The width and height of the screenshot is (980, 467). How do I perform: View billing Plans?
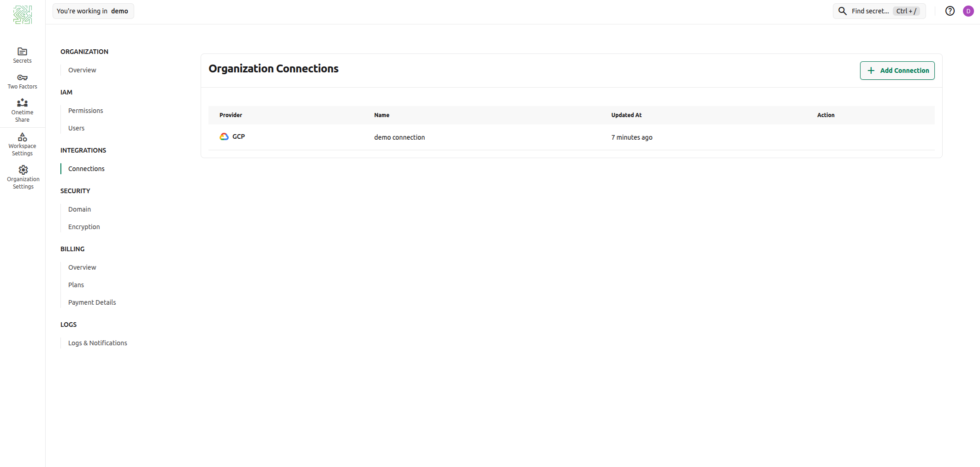click(x=76, y=285)
